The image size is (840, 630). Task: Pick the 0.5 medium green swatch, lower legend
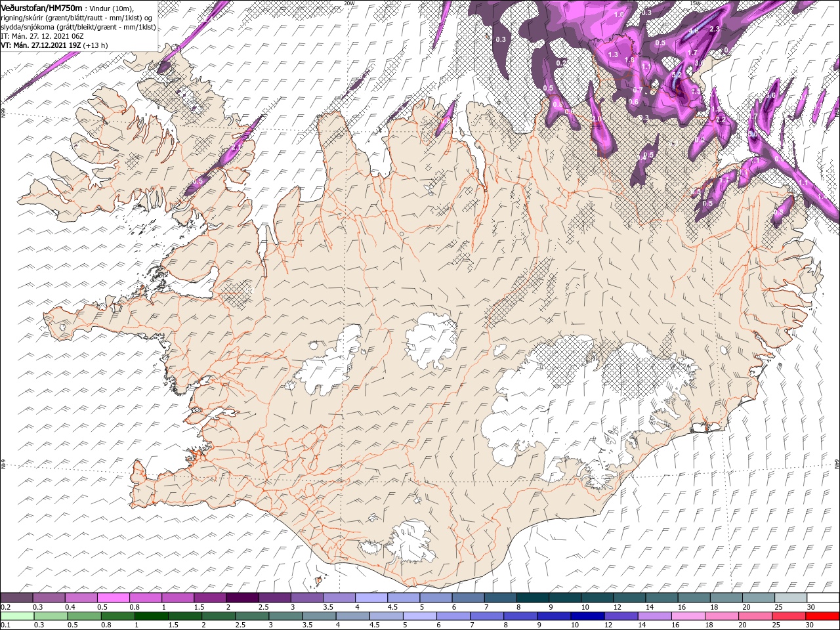coord(84,616)
